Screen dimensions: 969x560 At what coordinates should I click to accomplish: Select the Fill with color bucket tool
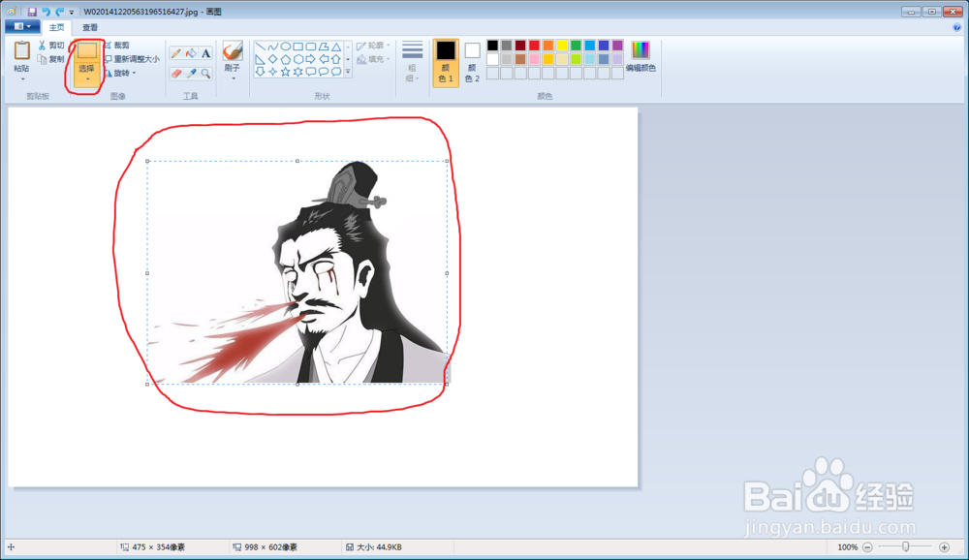tap(191, 54)
